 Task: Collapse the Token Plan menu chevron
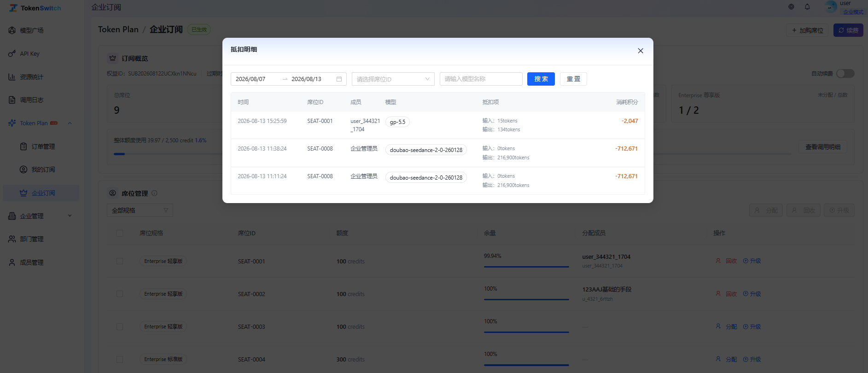pyautogui.click(x=70, y=123)
